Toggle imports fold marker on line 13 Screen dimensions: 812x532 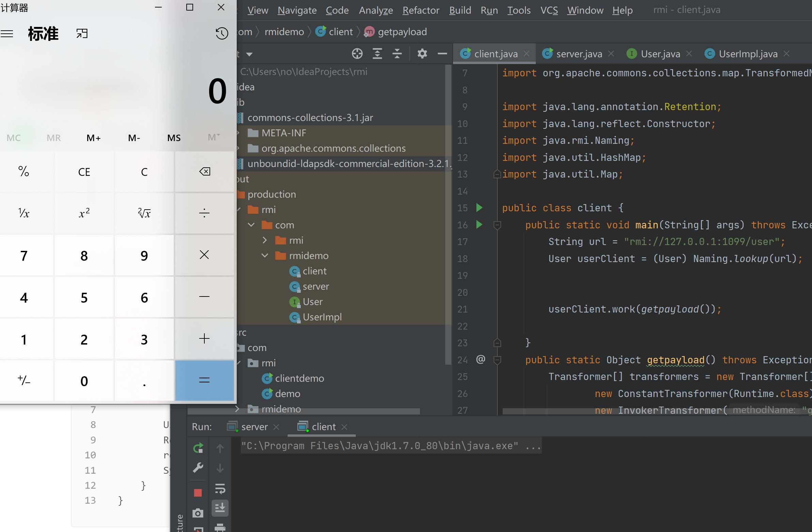coord(497,174)
